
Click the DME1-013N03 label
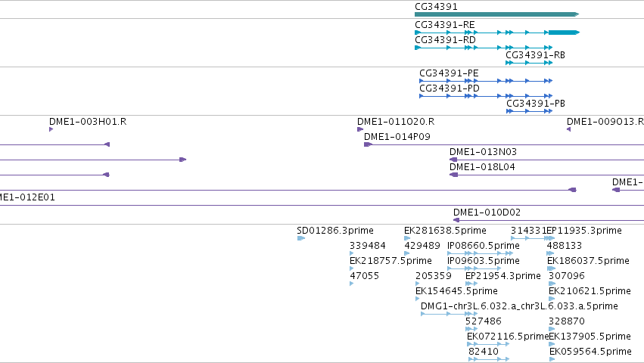tap(483, 152)
